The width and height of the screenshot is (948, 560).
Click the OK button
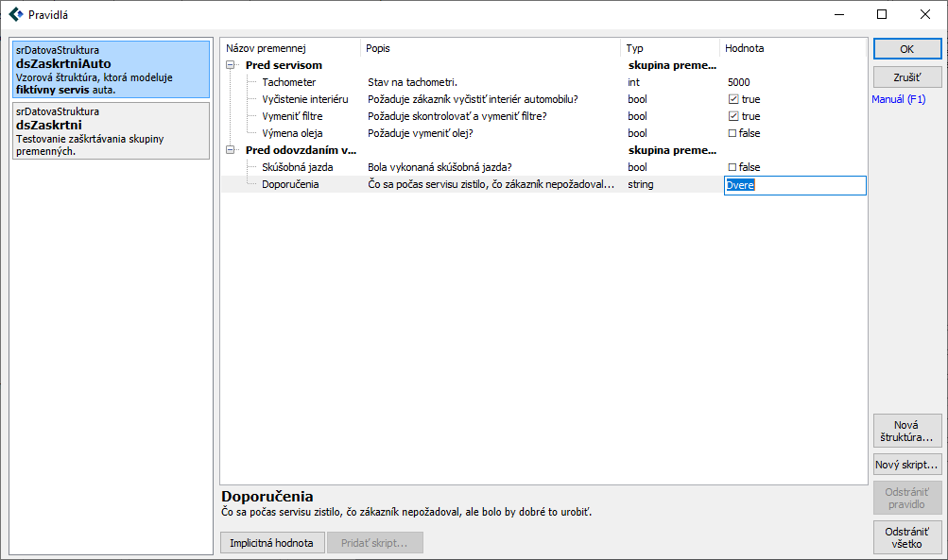[x=906, y=49]
